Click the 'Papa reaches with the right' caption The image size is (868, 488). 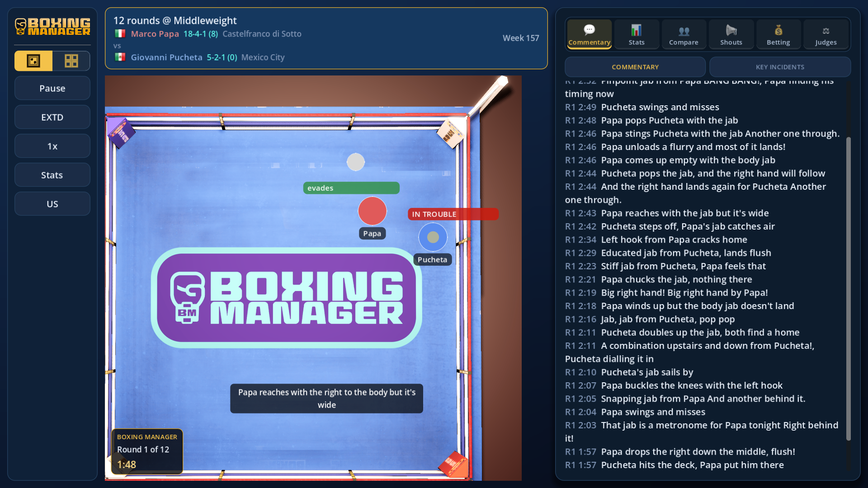click(x=327, y=399)
